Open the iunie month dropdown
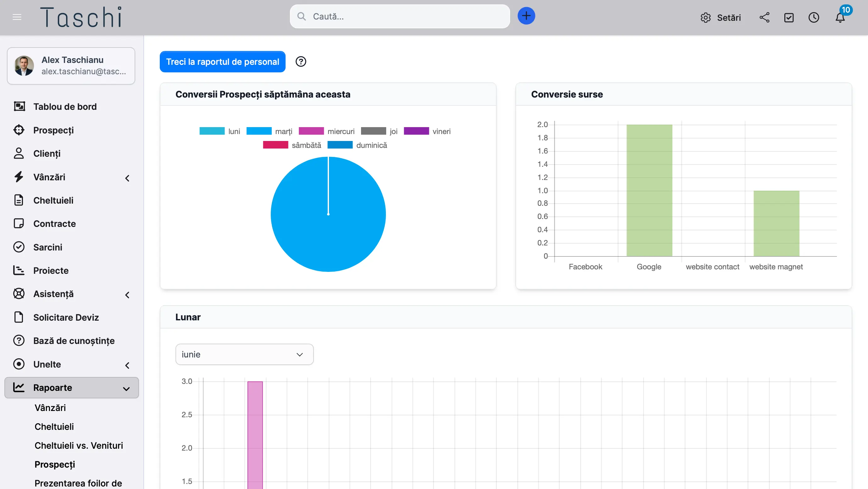 pos(244,354)
